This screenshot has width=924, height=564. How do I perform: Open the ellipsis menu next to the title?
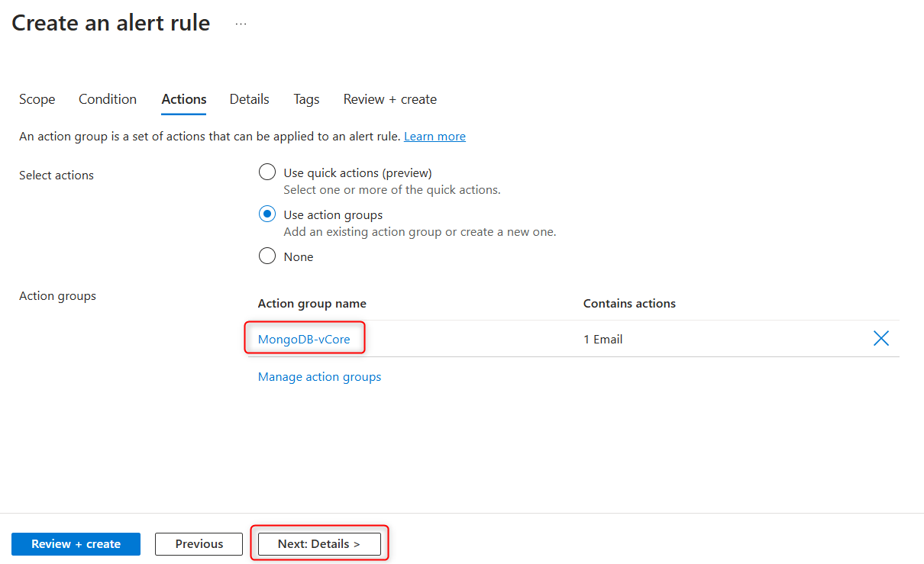(241, 23)
